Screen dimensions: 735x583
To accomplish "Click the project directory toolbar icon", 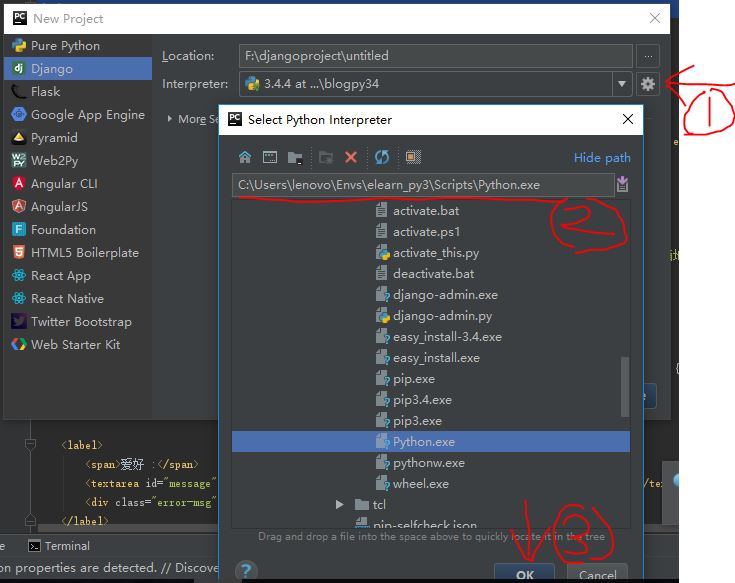I will coord(295,157).
